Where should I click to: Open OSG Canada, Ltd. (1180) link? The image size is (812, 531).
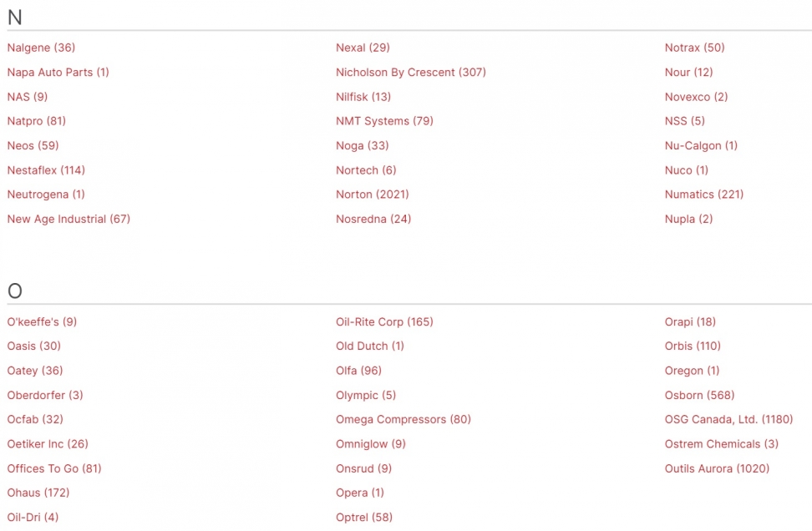pos(728,419)
